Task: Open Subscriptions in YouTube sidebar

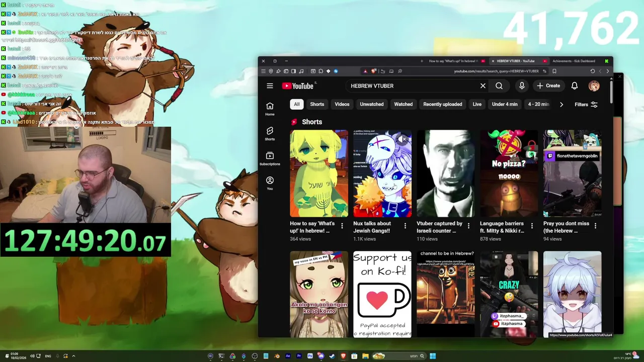Action: (x=270, y=158)
